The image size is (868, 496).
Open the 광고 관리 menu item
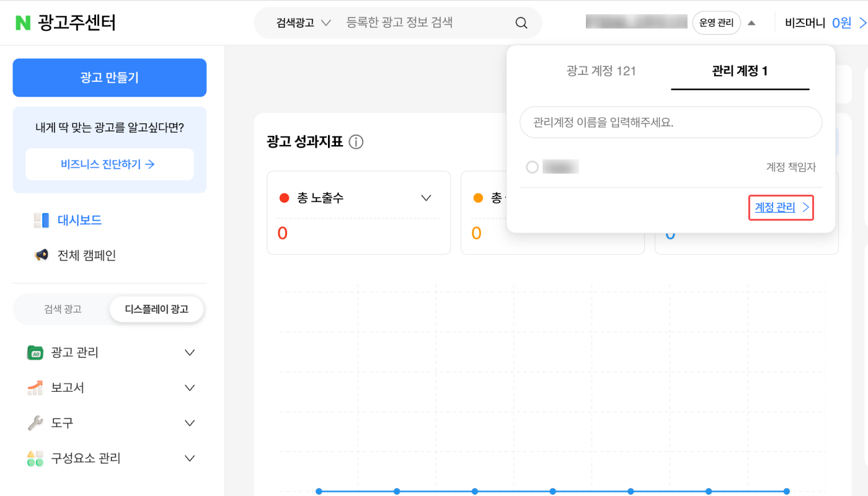tap(75, 353)
